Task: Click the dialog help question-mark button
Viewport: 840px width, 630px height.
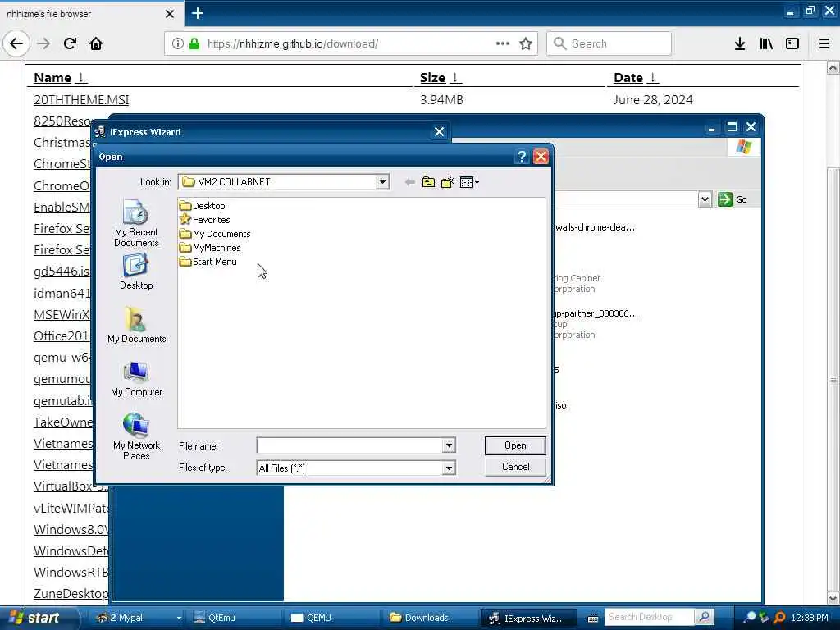Action: coord(521,157)
